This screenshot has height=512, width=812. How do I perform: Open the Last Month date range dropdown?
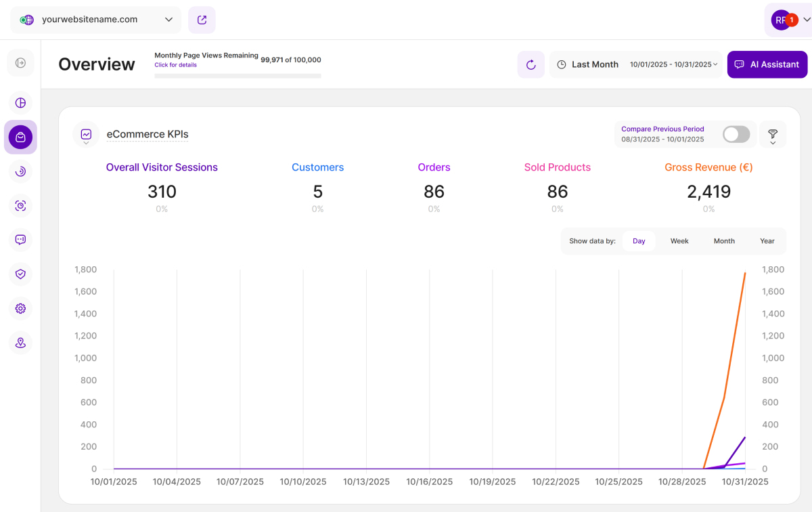click(636, 64)
